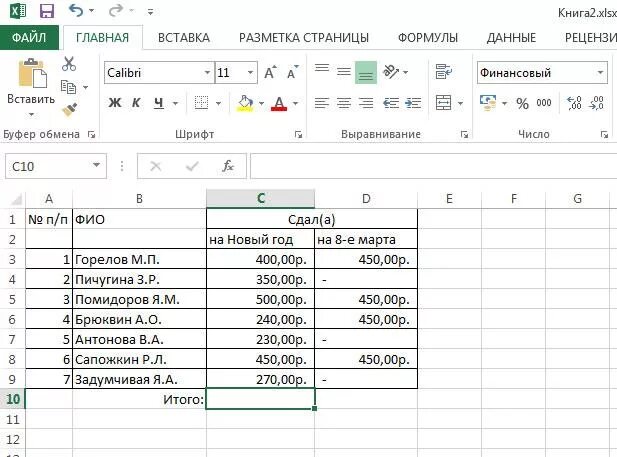Expand the font size dropdown arrow
Image resolution: width=617 pixels, height=457 pixels.
[x=250, y=73]
